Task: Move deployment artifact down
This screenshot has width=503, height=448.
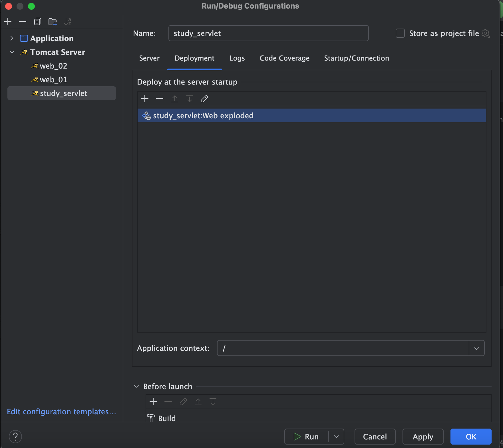Action: click(190, 99)
